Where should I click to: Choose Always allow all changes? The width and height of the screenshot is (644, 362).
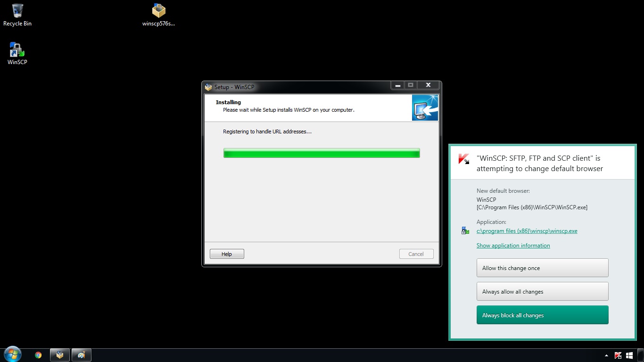coord(542,291)
